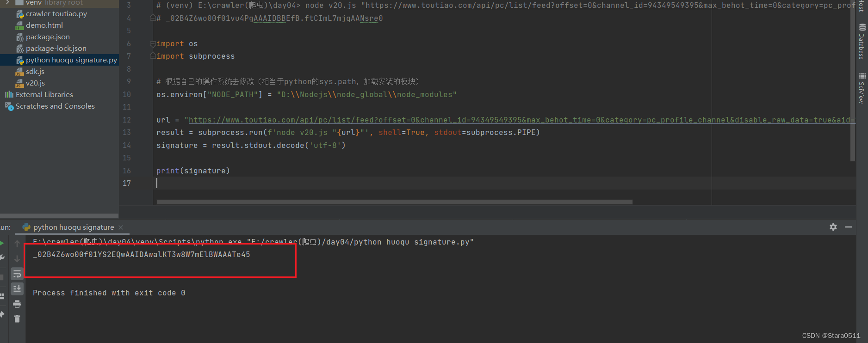Click the v20.js file icon
Screen dimensions: 868x343
coord(20,83)
